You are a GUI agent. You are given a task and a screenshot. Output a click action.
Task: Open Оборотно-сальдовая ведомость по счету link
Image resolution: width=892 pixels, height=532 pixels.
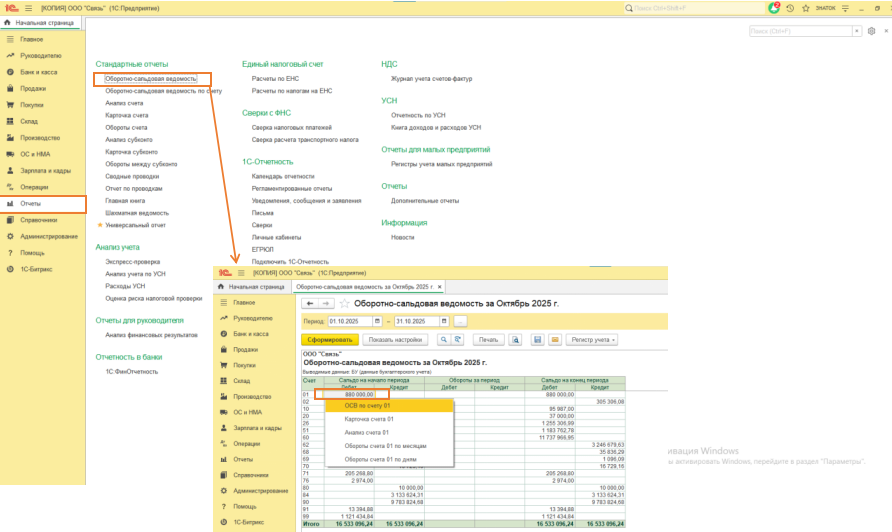click(163, 91)
